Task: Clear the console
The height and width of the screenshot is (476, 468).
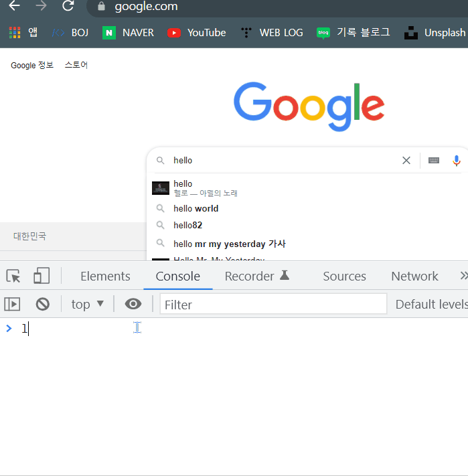Action: click(42, 304)
